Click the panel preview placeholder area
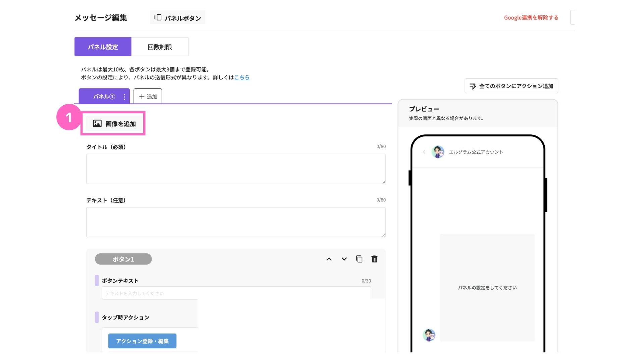644x362 pixels. (487, 288)
